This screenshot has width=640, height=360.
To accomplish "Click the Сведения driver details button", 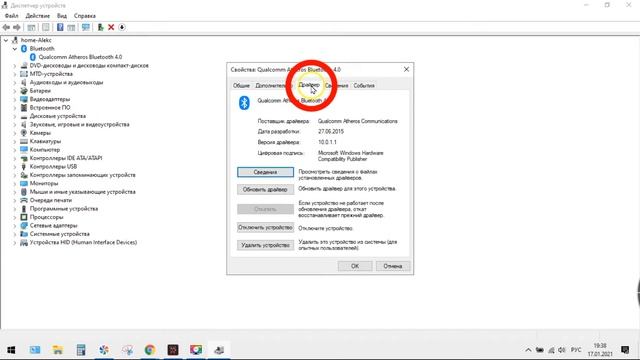I will point(265,172).
